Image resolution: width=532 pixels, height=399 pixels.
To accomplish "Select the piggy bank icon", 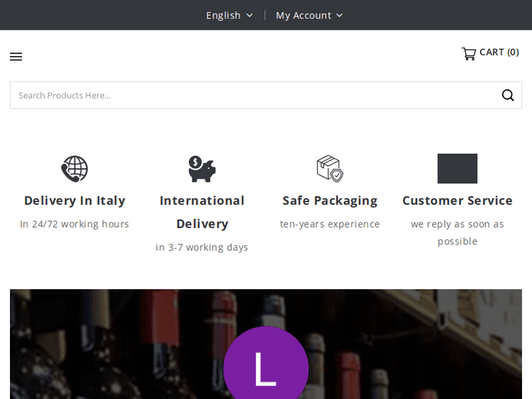I will click(x=202, y=169).
